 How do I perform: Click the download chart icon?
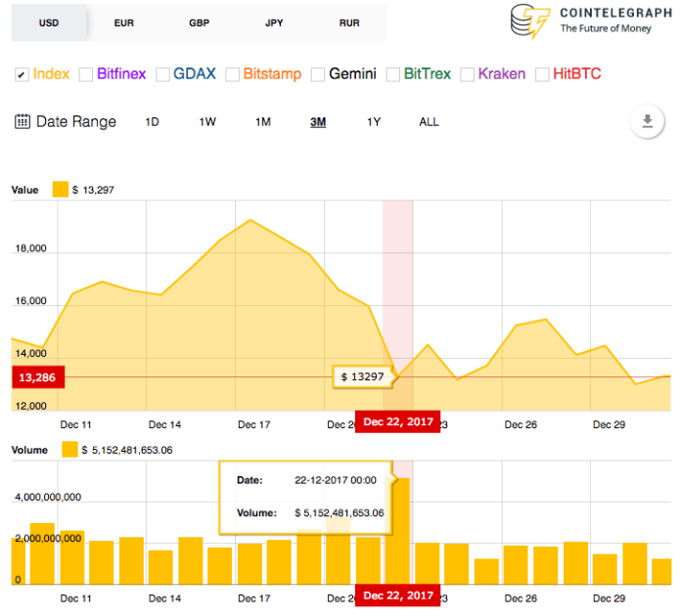click(647, 122)
